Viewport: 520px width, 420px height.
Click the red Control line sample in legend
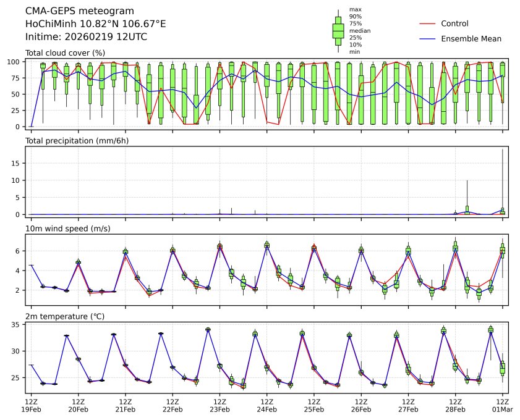pyautogui.click(x=428, y=23)
